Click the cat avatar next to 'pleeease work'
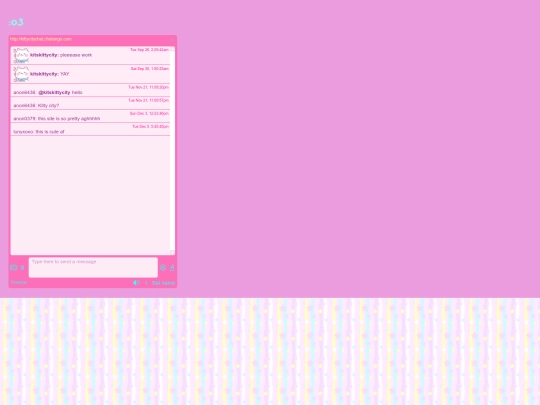This screenshot has width=540, height=405. pos(21,55)
